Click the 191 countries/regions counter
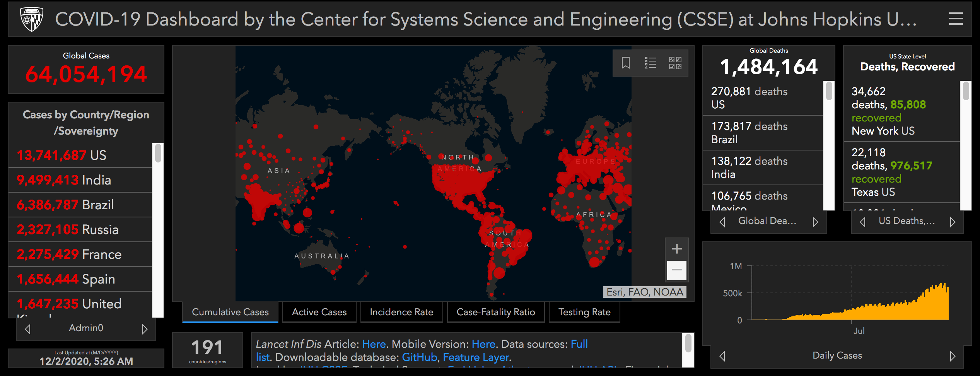The width and height of the screenshot is (980, 376). tap(208, 350)
